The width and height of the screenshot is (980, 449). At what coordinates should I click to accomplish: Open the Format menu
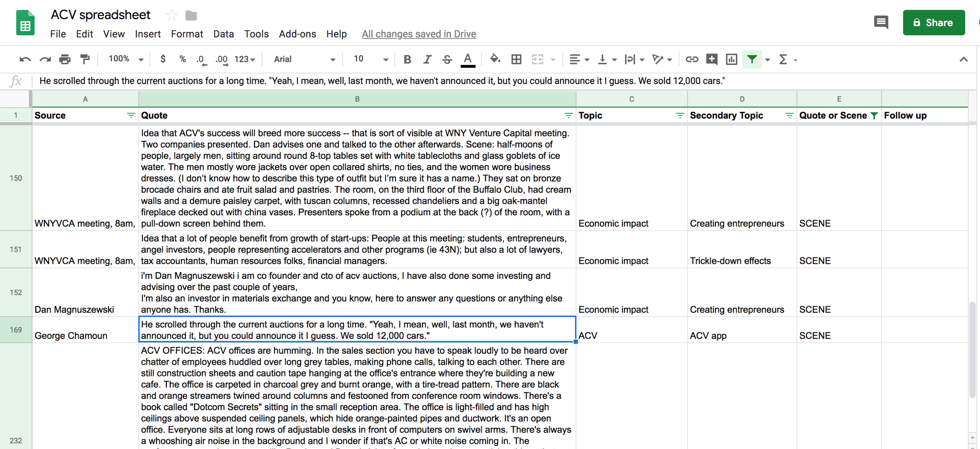(187, 34)
